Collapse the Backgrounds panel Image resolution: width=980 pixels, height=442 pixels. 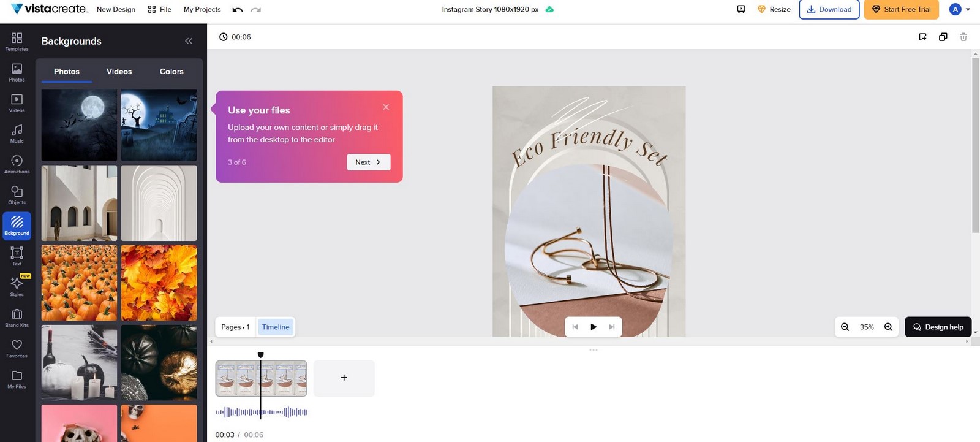[189, 41]
